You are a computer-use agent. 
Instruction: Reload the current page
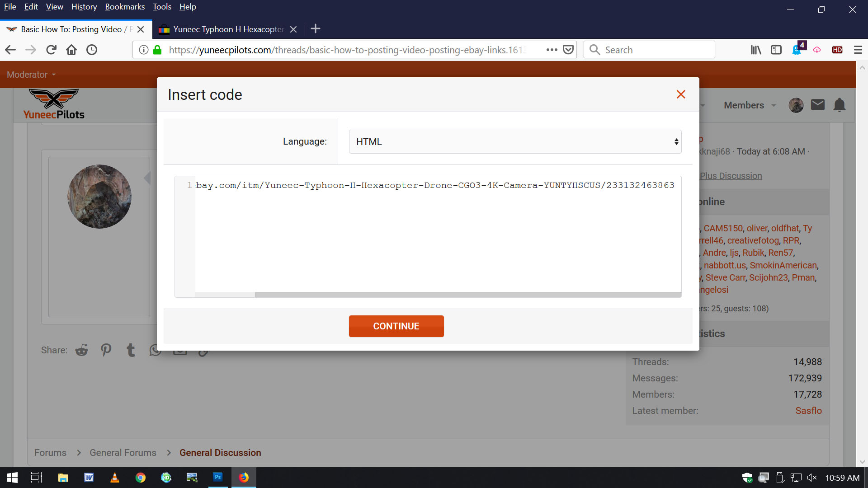(x=51, y=50)
